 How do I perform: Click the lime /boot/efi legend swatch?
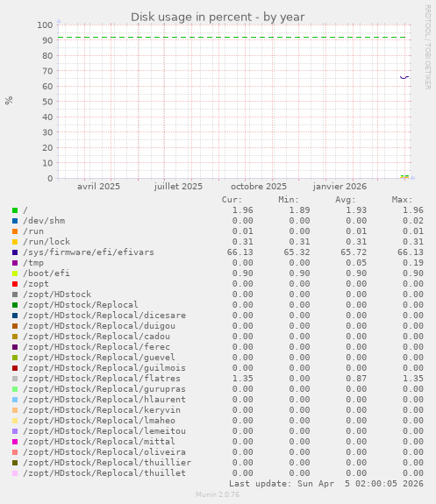tap(15, 273)
